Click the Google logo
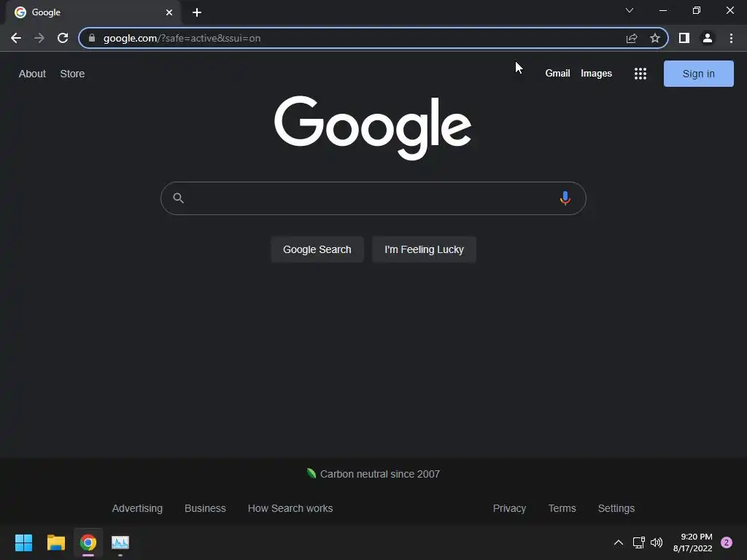Screen dimensions: 747x560 click(373, 127)
